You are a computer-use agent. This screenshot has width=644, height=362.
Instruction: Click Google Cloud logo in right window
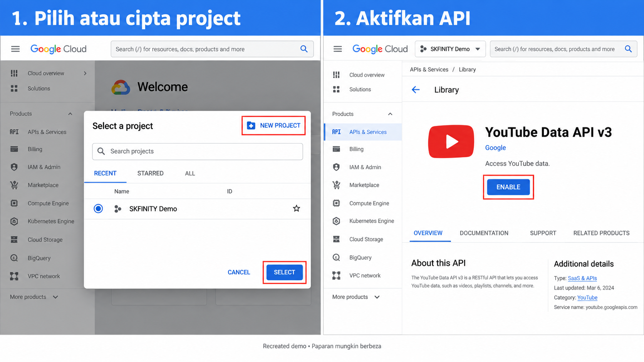coord(380,49)
